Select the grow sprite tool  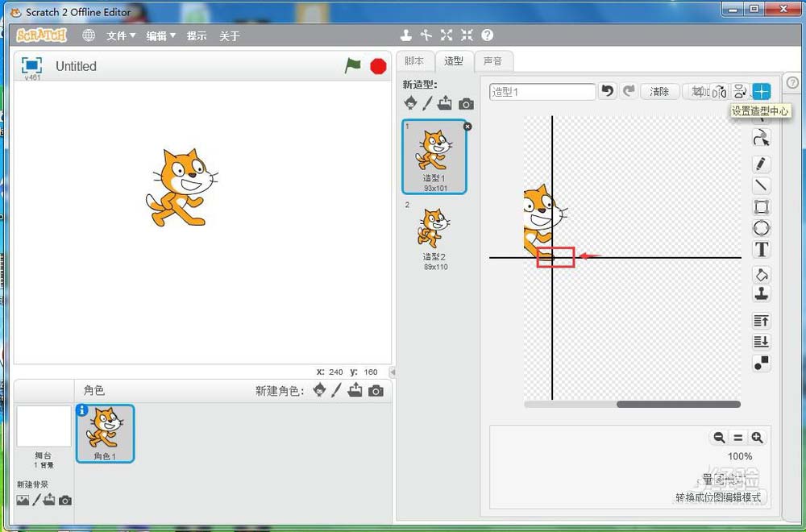coord(447,35)
